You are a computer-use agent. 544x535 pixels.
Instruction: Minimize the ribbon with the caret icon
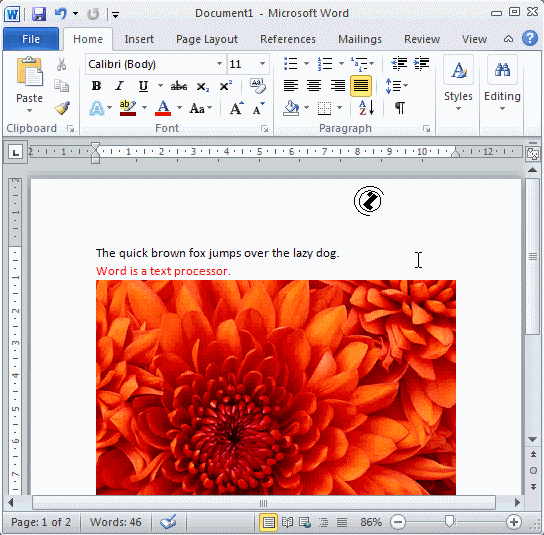tap(508, 39)
